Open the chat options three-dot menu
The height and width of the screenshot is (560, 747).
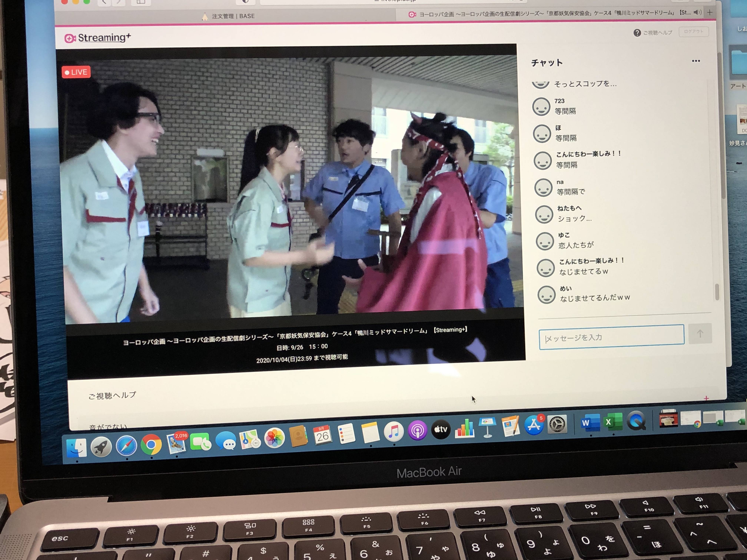696,61
